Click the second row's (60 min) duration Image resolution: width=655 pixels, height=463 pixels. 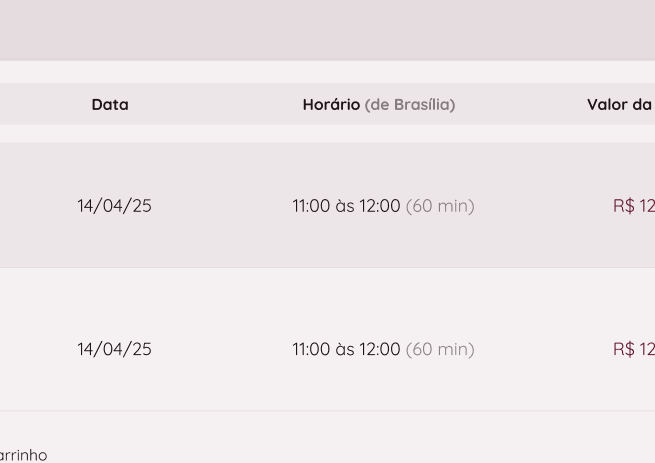point(440,349)
